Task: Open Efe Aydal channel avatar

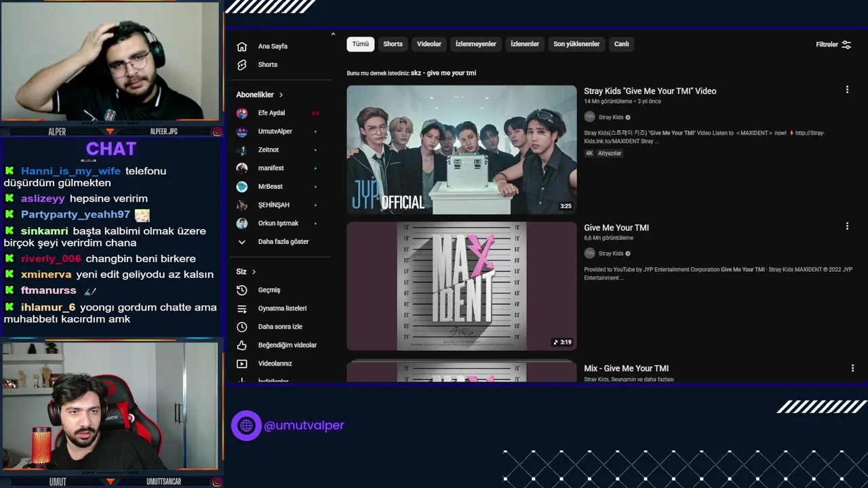Action: (x=242, y=113)
